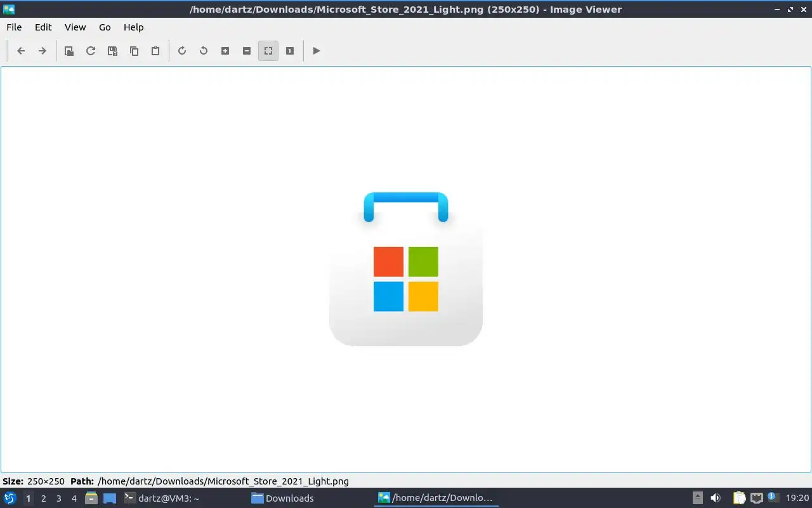This screenshot has width=812, height=508.
Task: Switch to workspace 4
Action: pos(74,498)
